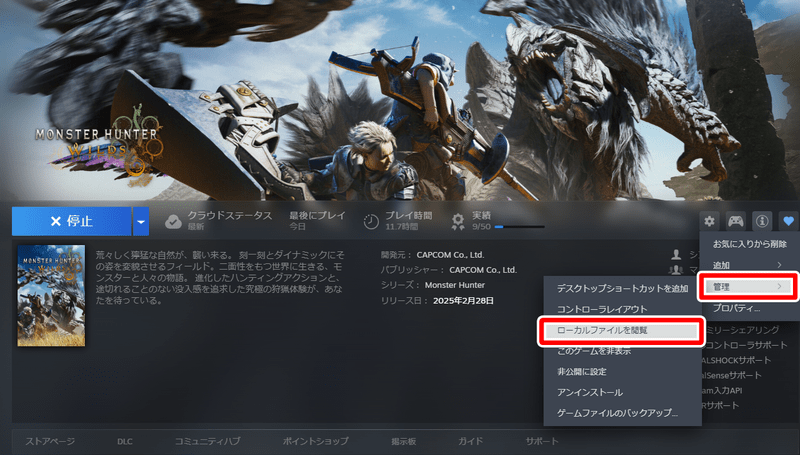Click the 最後にプレイ label
The width and height of the screenshot is (800, 455).
pyautogui.click(x=317, y=216)
